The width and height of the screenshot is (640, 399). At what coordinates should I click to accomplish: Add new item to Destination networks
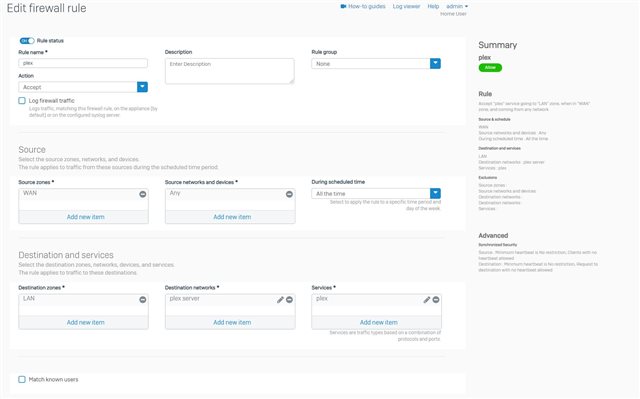(232, 322)
